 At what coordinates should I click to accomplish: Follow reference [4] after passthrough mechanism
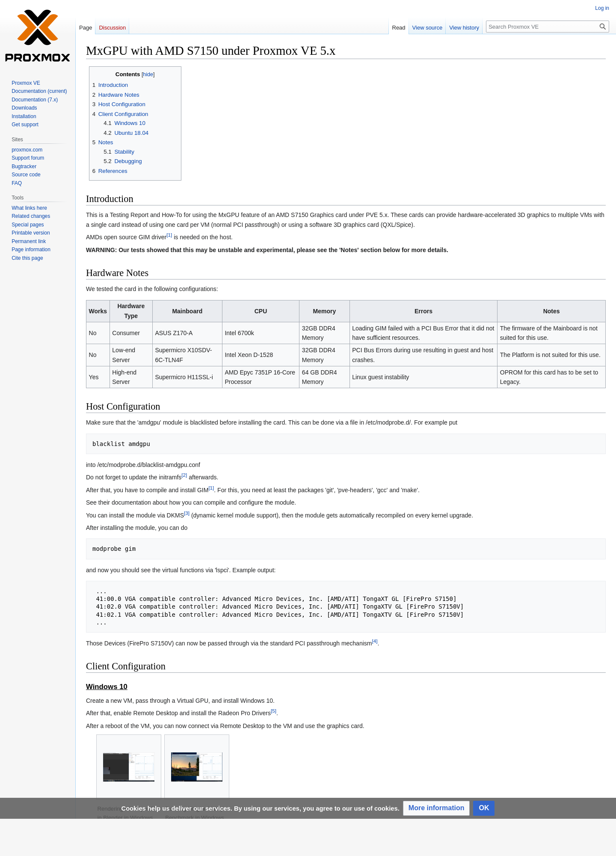tap(375, 641)
